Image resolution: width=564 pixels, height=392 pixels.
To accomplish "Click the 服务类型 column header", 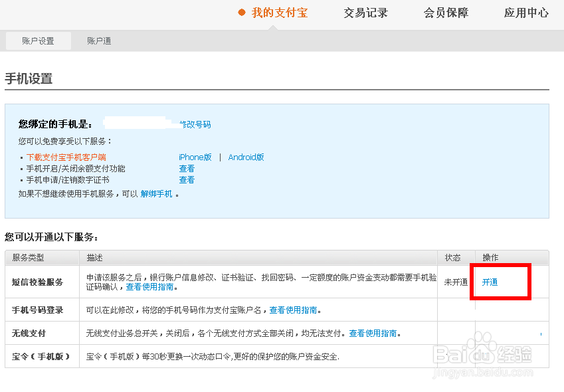I will (x=28, y=258).
